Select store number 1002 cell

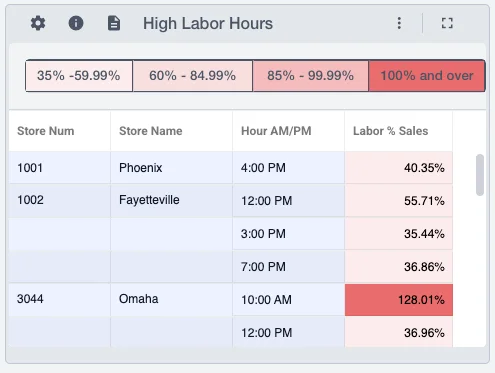click(59, 201)
